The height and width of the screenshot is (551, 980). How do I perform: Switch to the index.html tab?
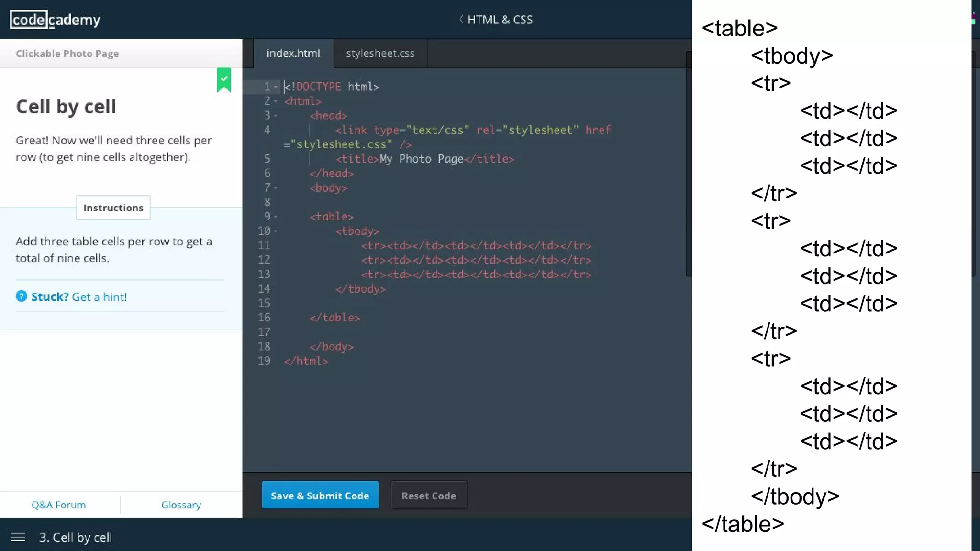coord(293,53)
